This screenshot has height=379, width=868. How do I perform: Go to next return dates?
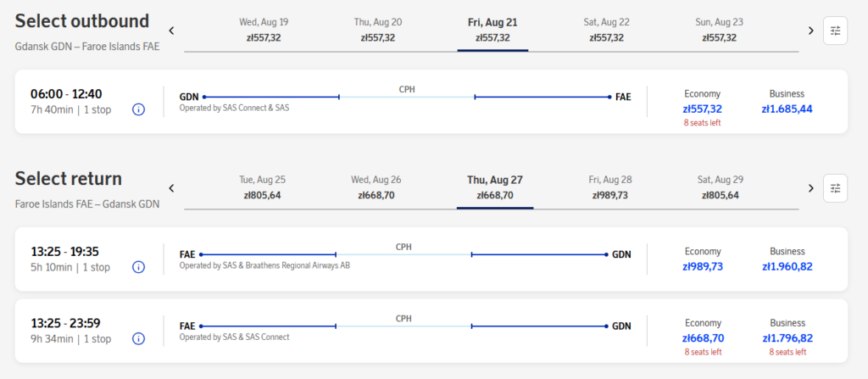click(x=810, y=188)
